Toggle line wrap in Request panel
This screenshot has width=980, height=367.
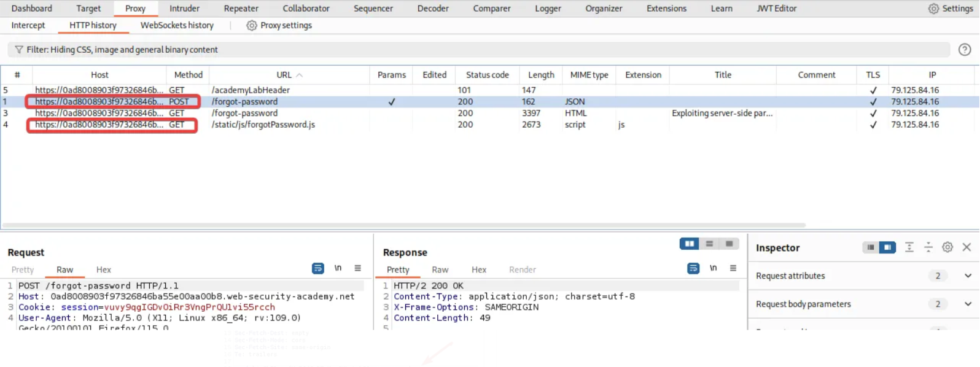pos(317,268)
